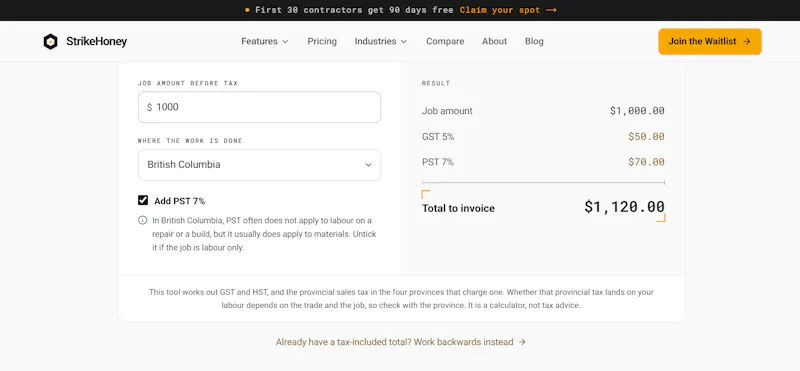The image size is (800, 371).
Task: Click the PST 7% result label
Action: (438, 162)
